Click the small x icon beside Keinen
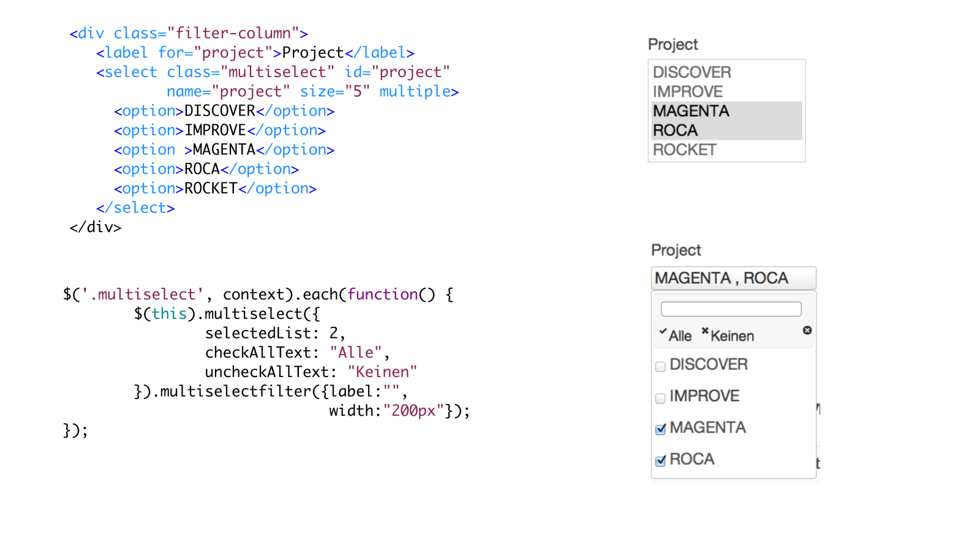The width and height of the screenshot is (980, 551). (705, 332)
